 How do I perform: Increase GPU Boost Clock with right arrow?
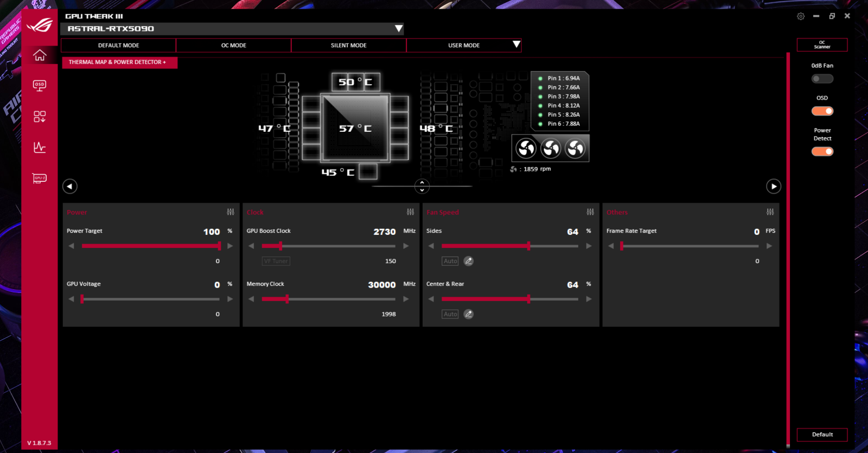point(406,246)
